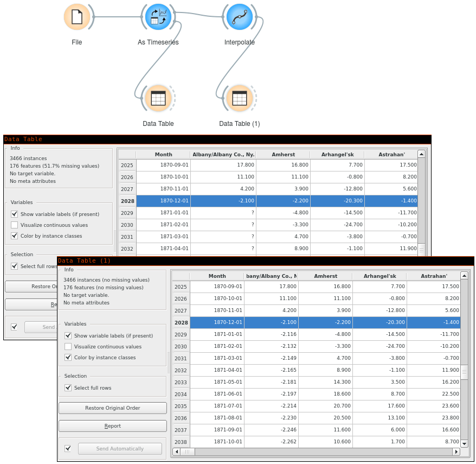
Task: Open the Data Table (1) widget icon
Action: (x=239, y=98)
